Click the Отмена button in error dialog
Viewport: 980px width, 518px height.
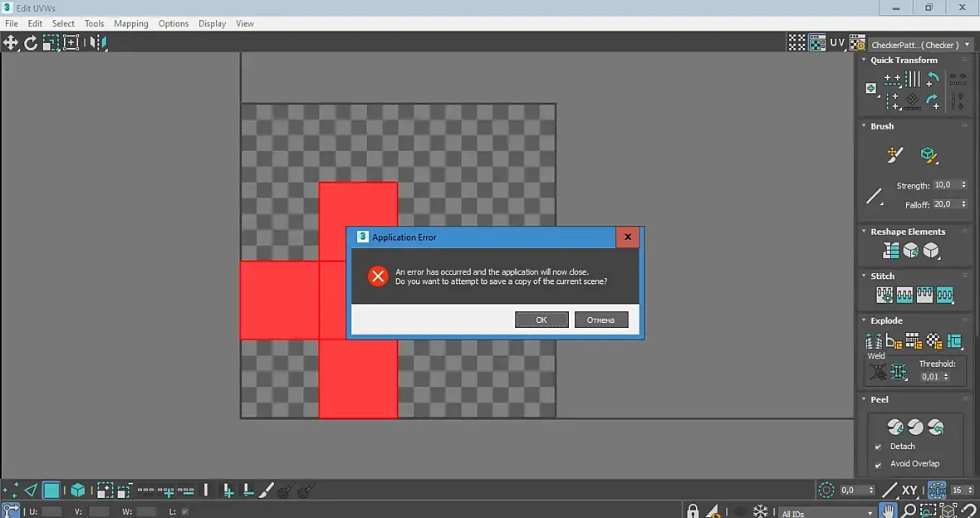(x=600, y=320)
